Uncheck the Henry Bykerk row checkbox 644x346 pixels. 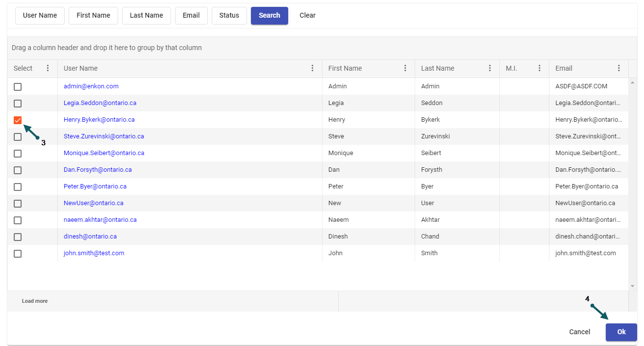click(x=18, y=120)
